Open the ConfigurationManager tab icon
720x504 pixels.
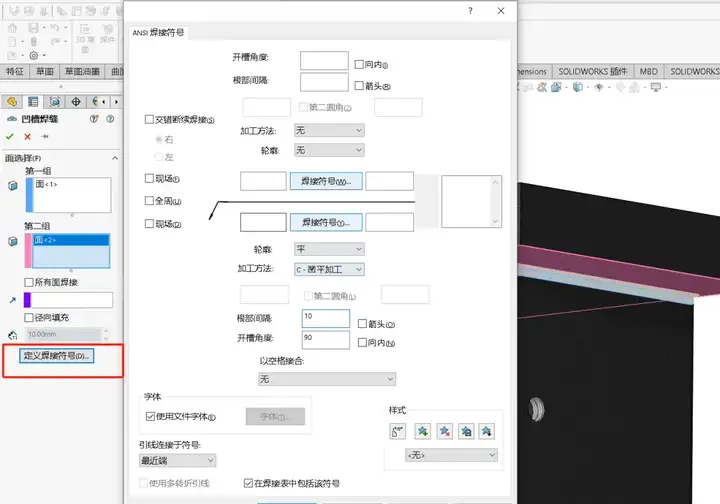[54, 102]
